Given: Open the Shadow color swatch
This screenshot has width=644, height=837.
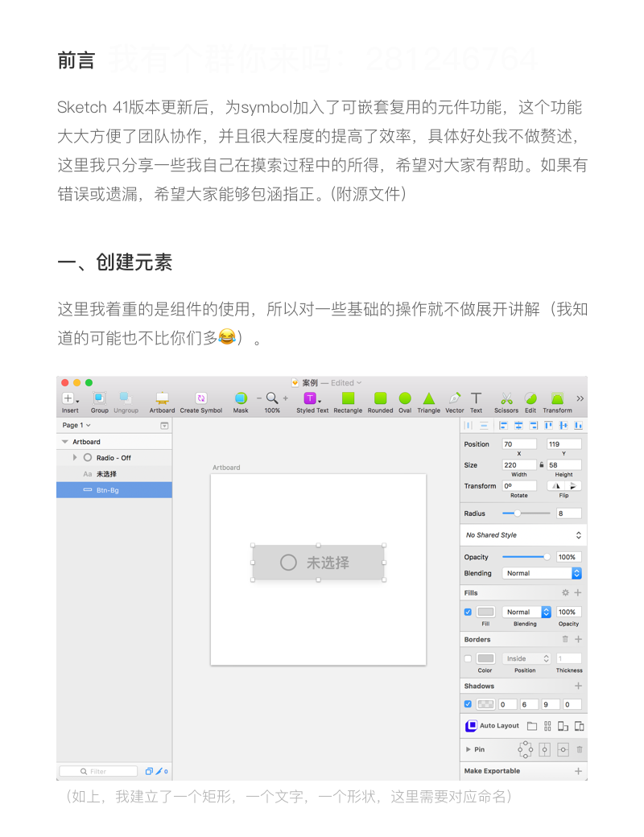Looking at the screenshot, I should click(485, 704).
